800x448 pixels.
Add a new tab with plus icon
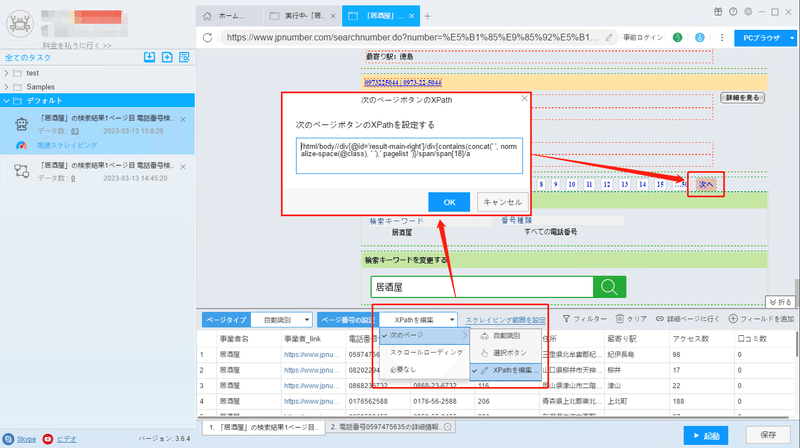tap(428, 16)
